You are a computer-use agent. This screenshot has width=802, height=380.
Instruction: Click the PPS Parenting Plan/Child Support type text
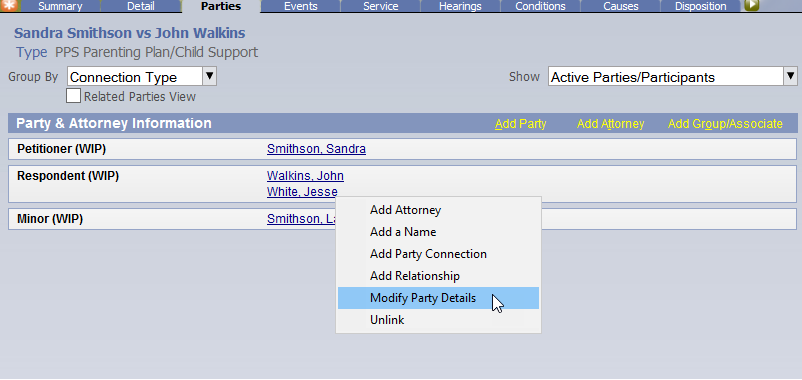click(157, 52)
